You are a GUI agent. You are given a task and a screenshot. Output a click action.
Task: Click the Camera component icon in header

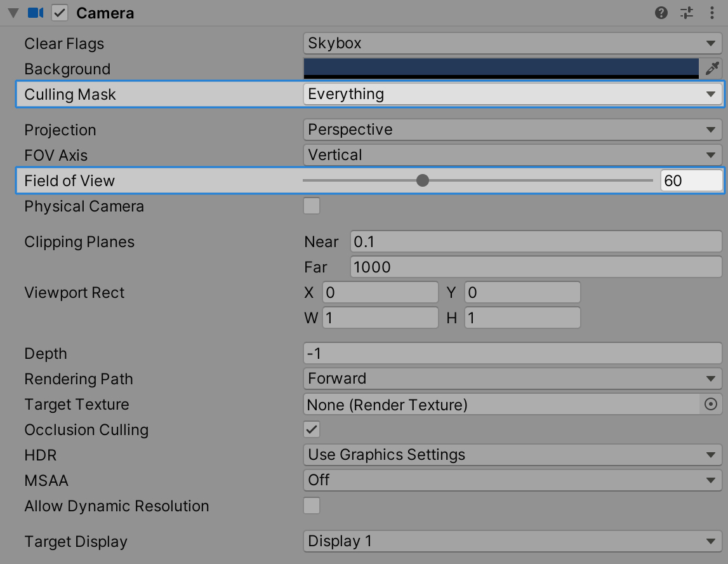pos(36,13)
